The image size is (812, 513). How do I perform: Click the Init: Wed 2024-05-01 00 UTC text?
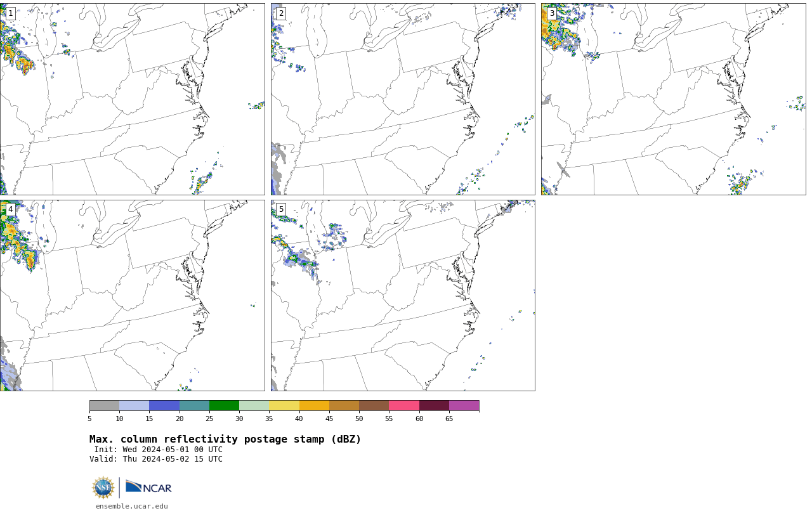(x=159, y=450)
